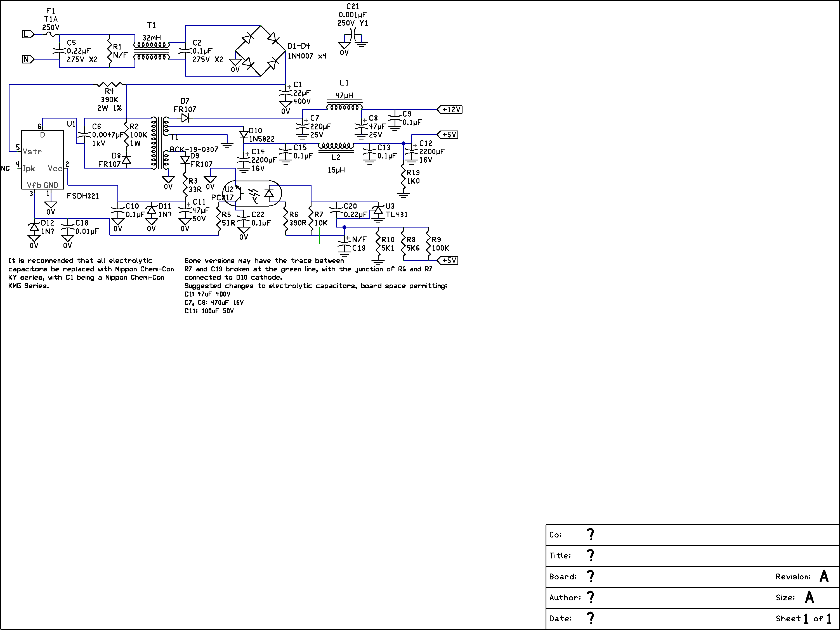Click the 'BCK-19-0307' transformer label
This screenshot has height=630, width=840.
click(194, 150)
